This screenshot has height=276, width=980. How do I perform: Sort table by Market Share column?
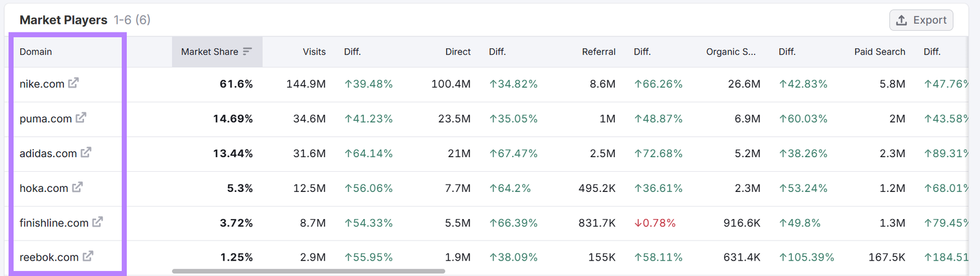point(209,52)
